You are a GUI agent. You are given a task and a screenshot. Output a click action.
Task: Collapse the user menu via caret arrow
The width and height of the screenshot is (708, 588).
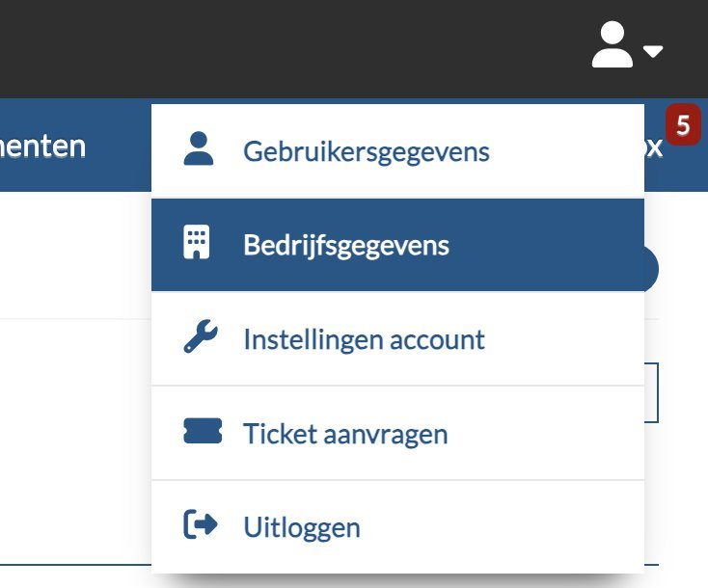pyautogui.click(x=653, y=51)
